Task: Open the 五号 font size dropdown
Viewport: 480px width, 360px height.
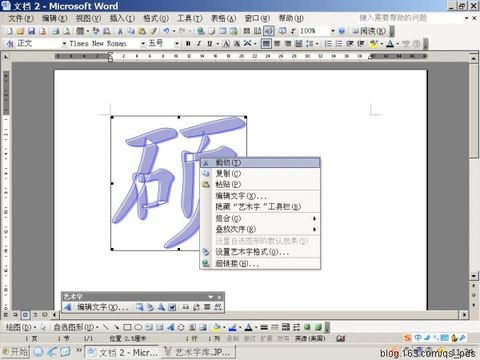Action: point(177,44)
